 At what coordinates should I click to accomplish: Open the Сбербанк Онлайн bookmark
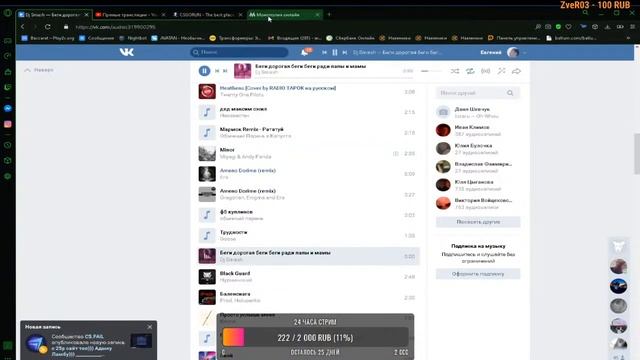(x=350, y=38)
